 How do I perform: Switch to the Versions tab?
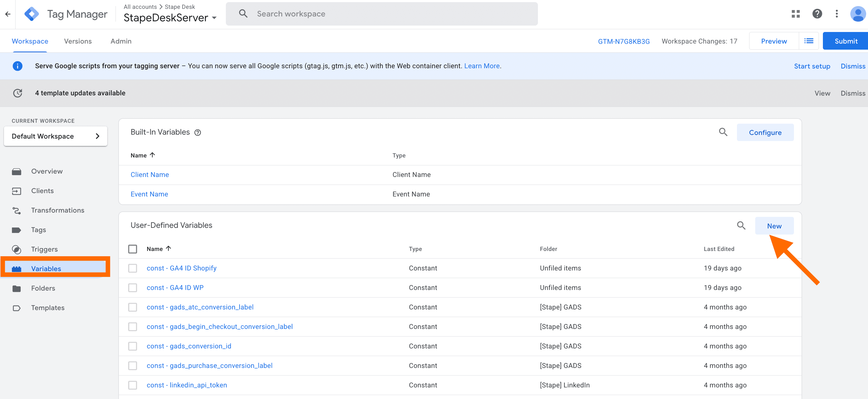[x=78, y=41]
